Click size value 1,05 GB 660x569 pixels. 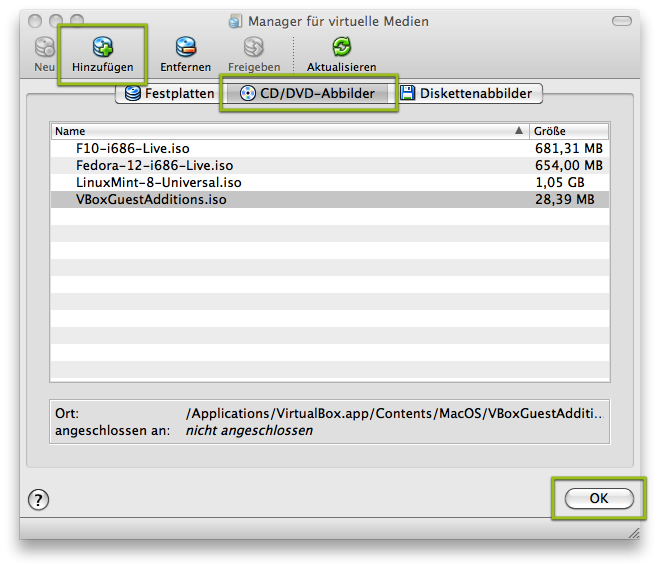tap(560, 183)
